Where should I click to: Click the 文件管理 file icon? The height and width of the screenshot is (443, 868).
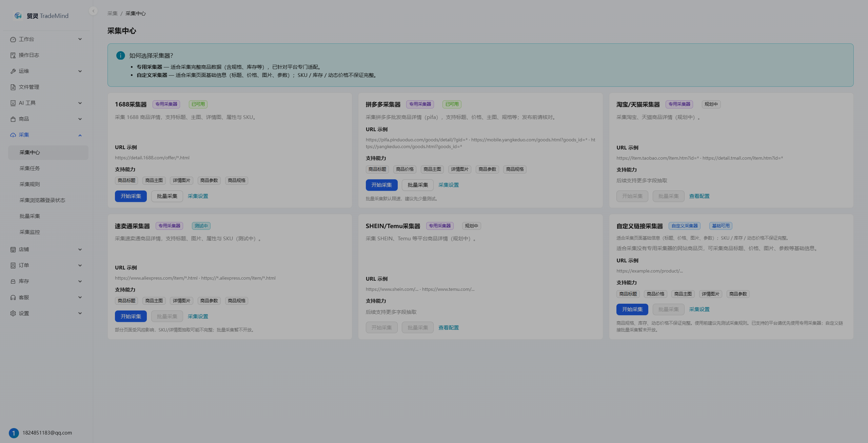pos(13,87)
